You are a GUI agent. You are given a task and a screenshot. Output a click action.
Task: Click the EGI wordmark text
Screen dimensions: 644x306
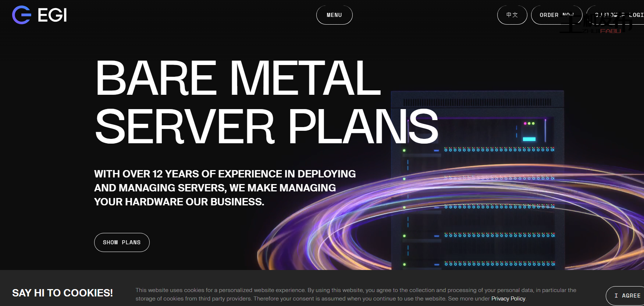pyautogui.click(x=52, y=15)
